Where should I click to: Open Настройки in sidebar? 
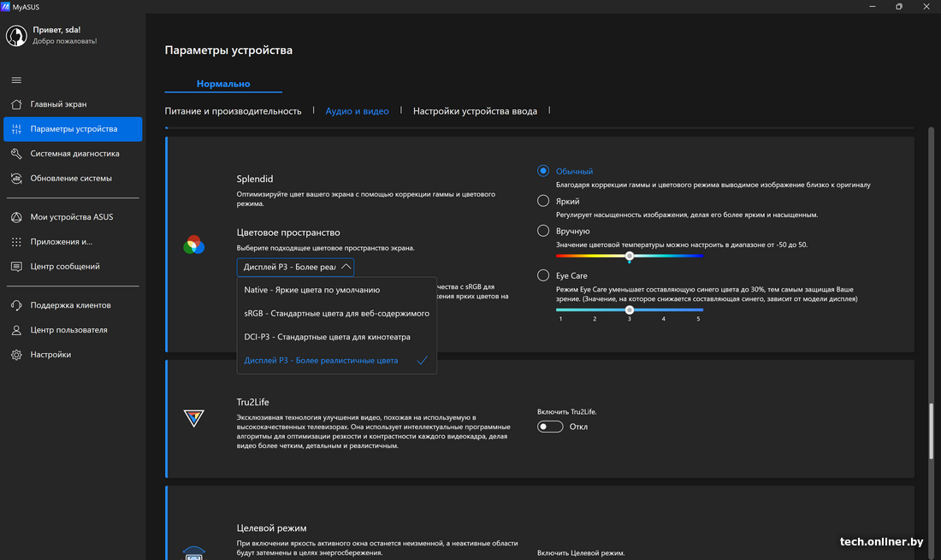coord(73,355)
